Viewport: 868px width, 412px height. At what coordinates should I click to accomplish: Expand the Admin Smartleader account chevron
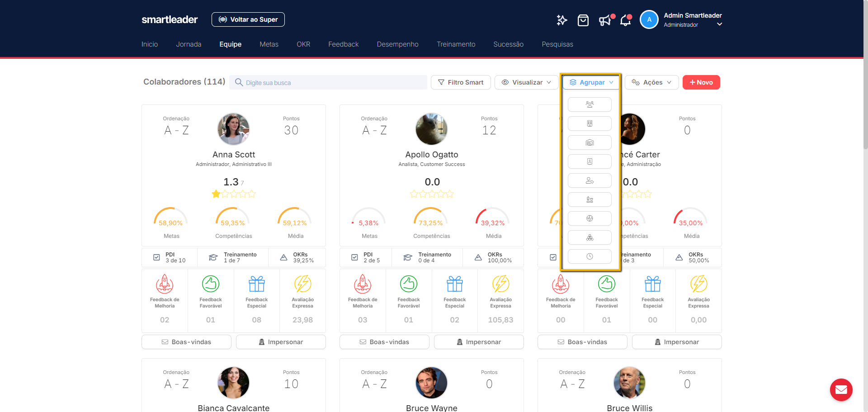pyautogui.click(x=720, y=24)
